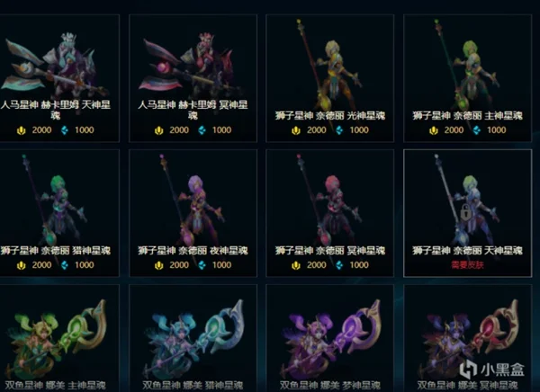Screen dimensions: 540x392
Task: Click orange essence icon under 光神星魂
Action: pyautogui.click(x=296, y=130)
